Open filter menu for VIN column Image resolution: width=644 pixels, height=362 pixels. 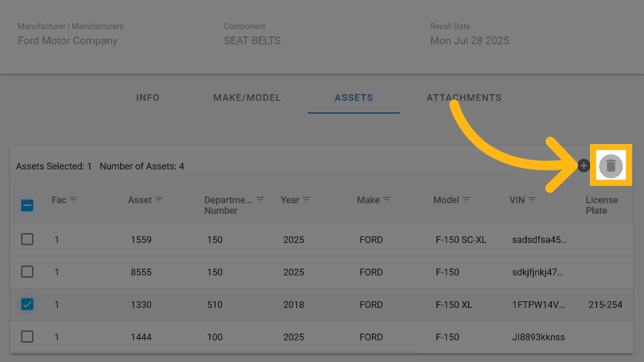[532, 200]
